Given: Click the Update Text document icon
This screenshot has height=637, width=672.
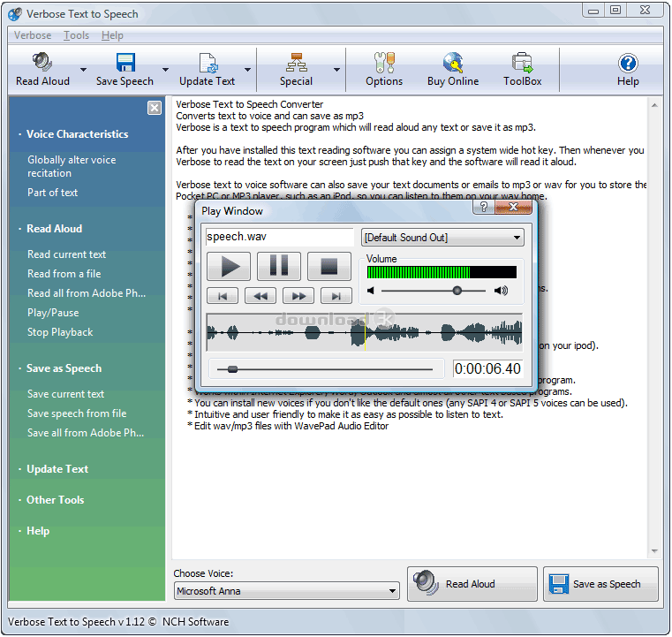Looking at the screenshot, I should 208,63.
